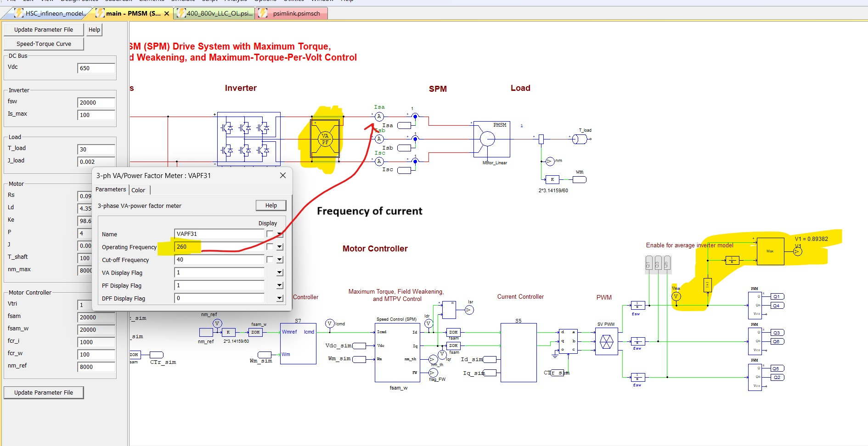Open VA Display Flag dropdown
Image resolution: width=868 pixels, height=446 pixels.
tap(280, 273)
